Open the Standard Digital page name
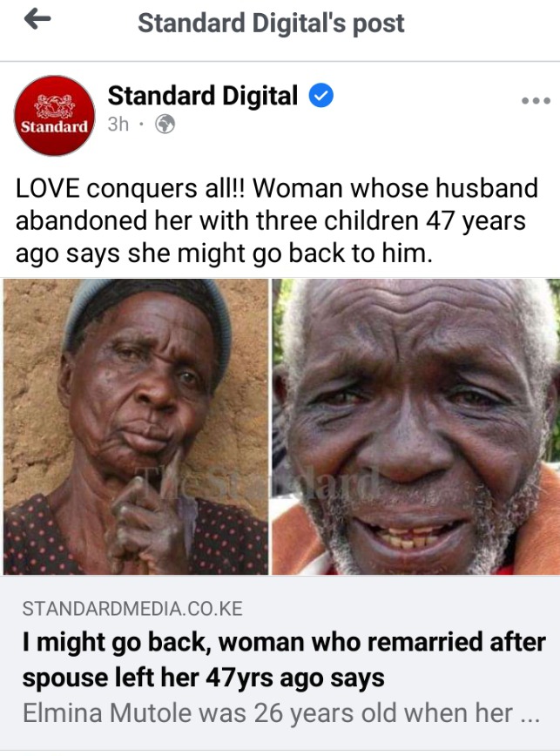The width and height of the screenshot is (560, 756). 203,96
